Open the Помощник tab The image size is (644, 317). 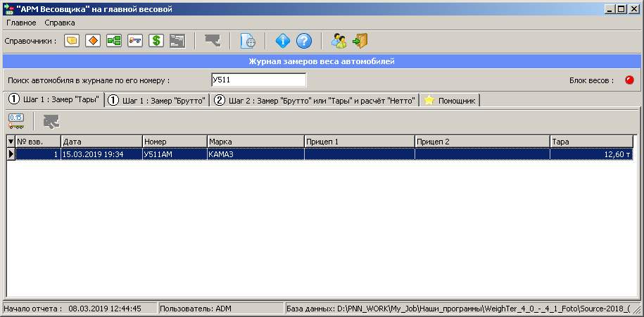tap(450, 101)
